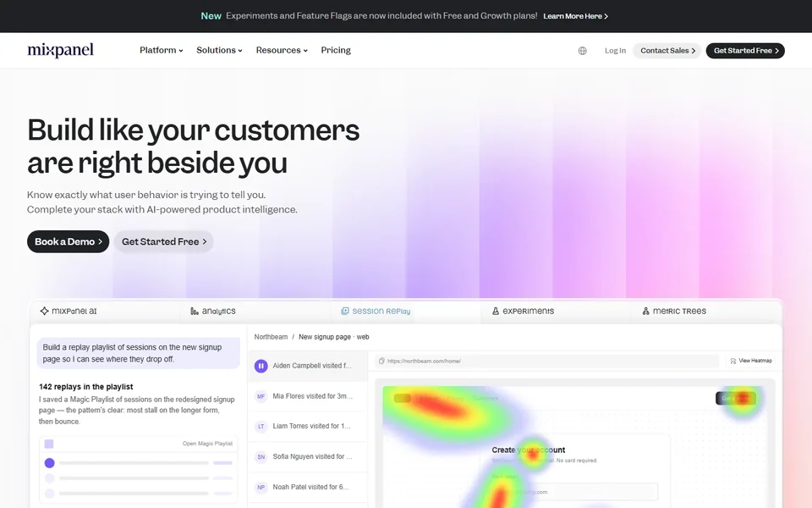Click the NP avatar for Noah Patel
Image resolution: width=812 pixels, height=508 pixels.
pyautogui.click(x=261, y=488)
